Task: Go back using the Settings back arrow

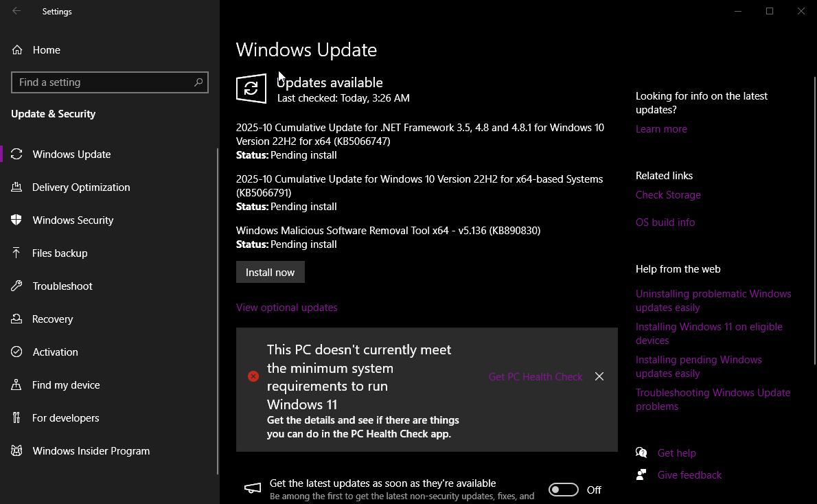Action: tap(16, 11)
